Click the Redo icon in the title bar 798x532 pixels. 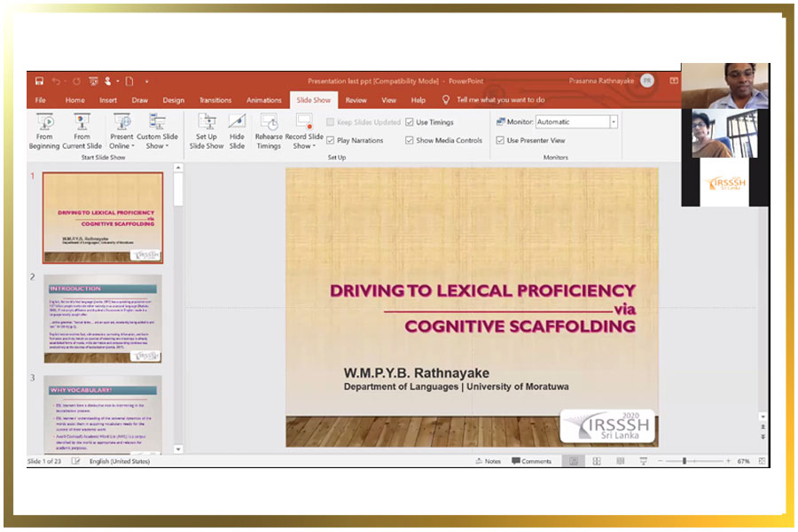[x=76, y=81]
